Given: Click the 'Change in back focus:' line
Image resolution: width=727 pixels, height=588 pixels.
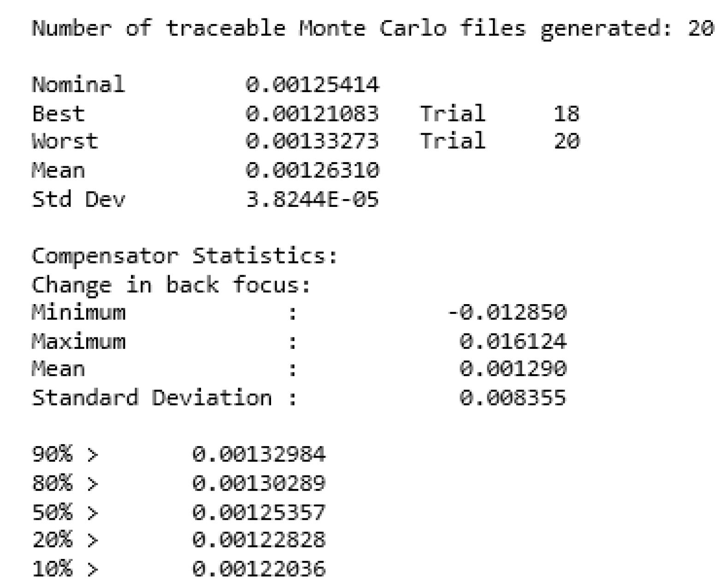Looking at the screenshot, I should [171, 285].
